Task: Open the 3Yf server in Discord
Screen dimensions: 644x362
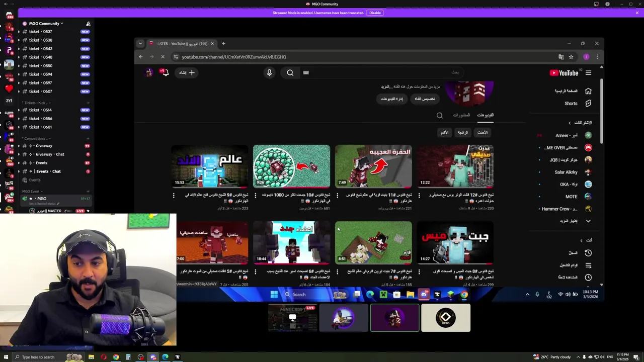Action: [9, 101]
